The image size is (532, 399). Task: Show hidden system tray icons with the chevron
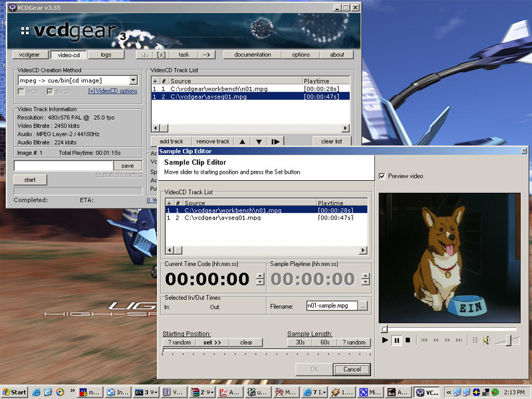click(448, 392)
